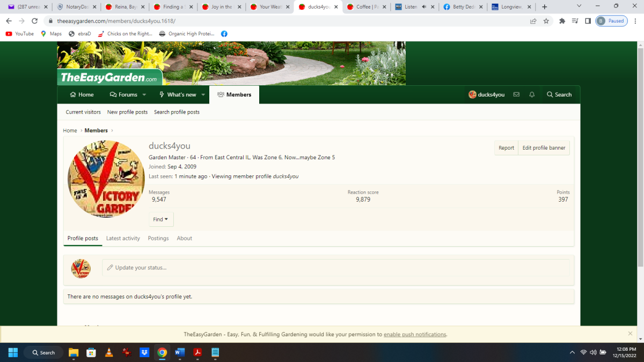Open the Chrome extensions puzzle icon

point(562,21)
